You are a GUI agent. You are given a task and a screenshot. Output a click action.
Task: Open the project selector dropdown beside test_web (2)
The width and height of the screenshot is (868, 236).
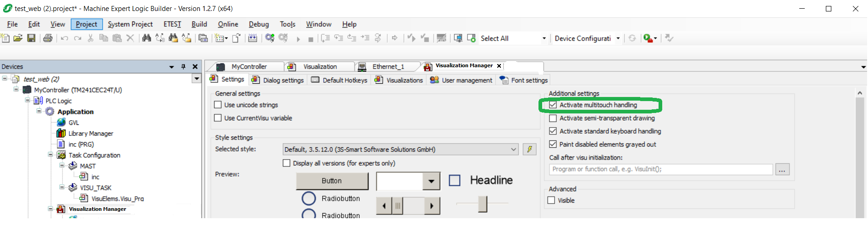pyautogui.click(x=197, y=79)
